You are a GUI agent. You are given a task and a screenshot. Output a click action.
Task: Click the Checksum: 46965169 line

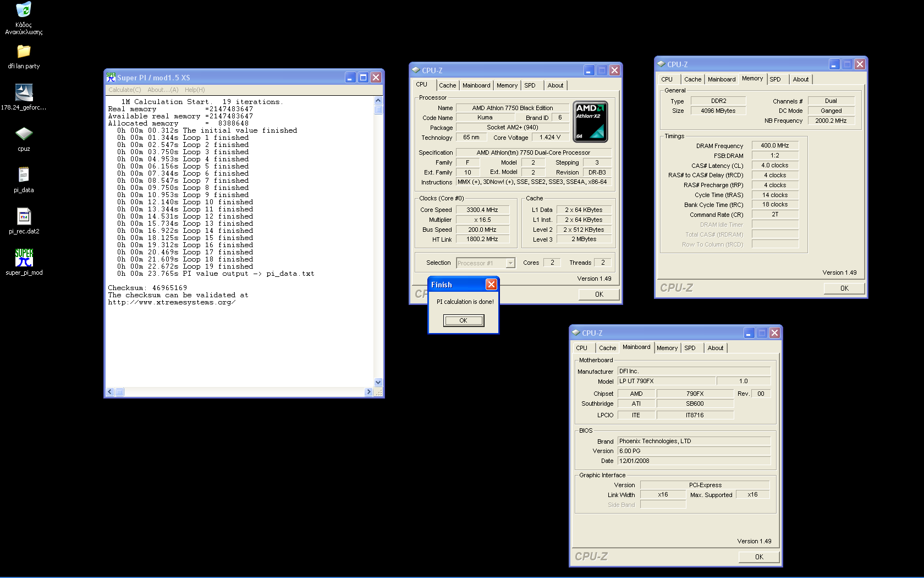pyautogui.click(x=147, y=288)
